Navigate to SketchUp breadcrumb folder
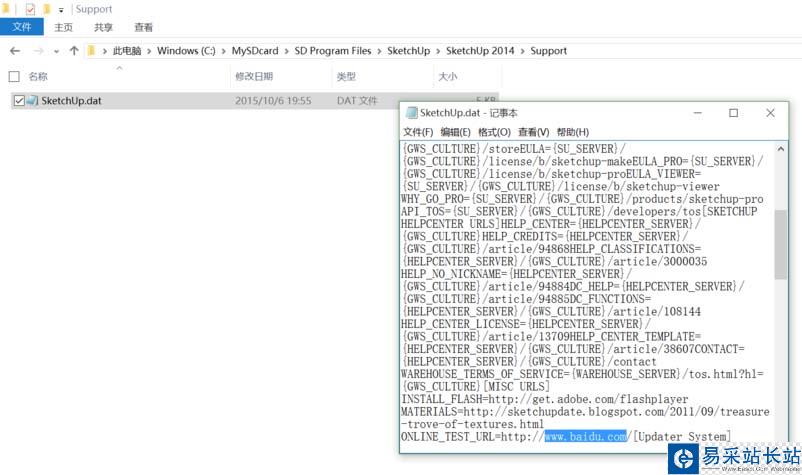The width and height of the screenshot is (802, 475). [408, 51]
